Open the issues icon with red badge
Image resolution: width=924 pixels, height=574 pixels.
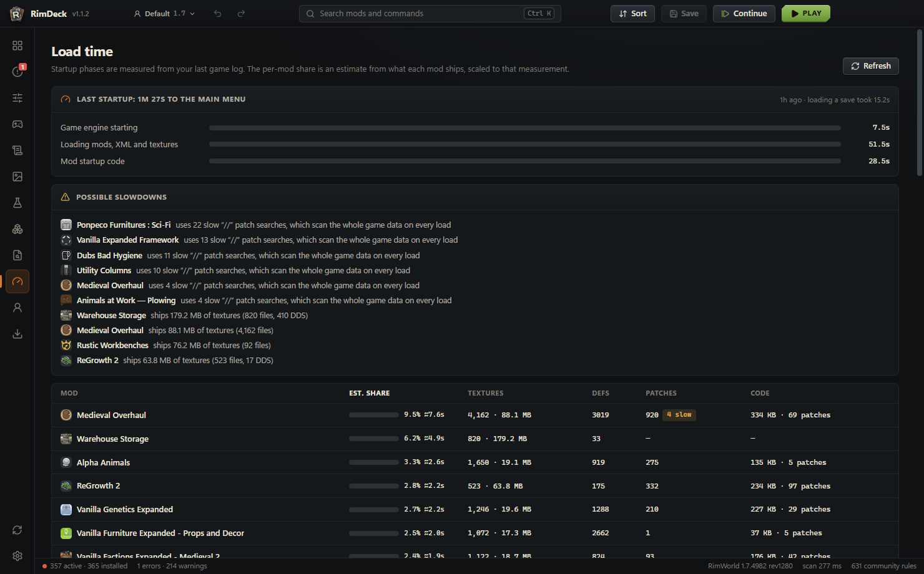pyautogui.click(x=17, y=72)
